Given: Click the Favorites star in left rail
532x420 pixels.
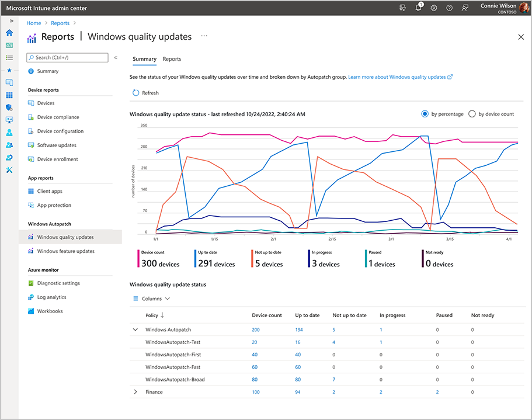Looking at the screenshot, I should click(x=9, y=70).
